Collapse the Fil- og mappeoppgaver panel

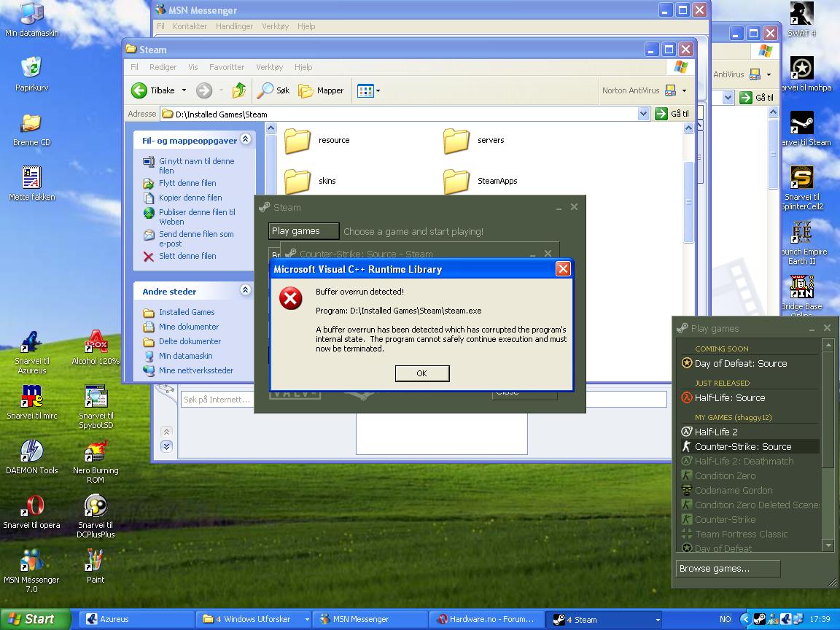(246, 140)
